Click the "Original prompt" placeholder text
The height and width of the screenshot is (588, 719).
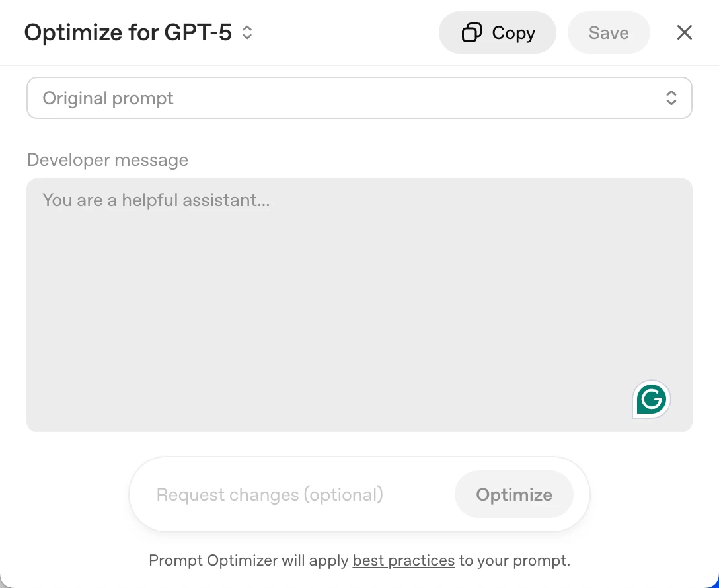[x=108, y=98]
